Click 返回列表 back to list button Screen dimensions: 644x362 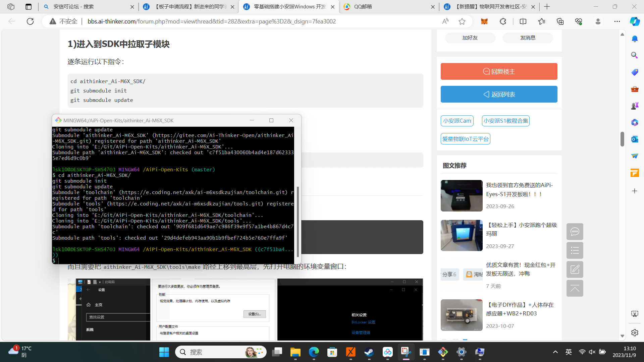click(x=499, y=94)
